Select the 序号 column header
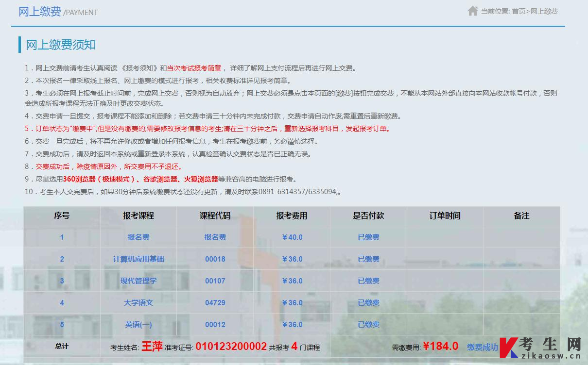Viewport: 588px width, 365px height. (x=62, y=216)
